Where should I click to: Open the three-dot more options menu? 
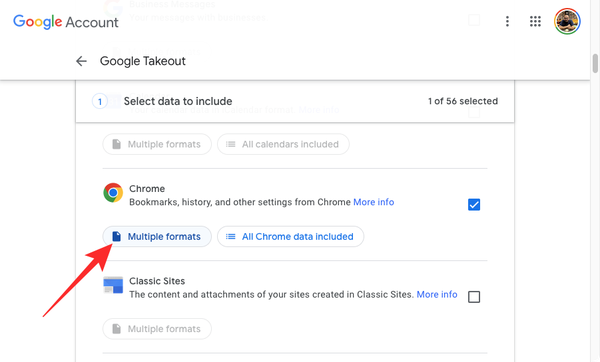point(507,21)
